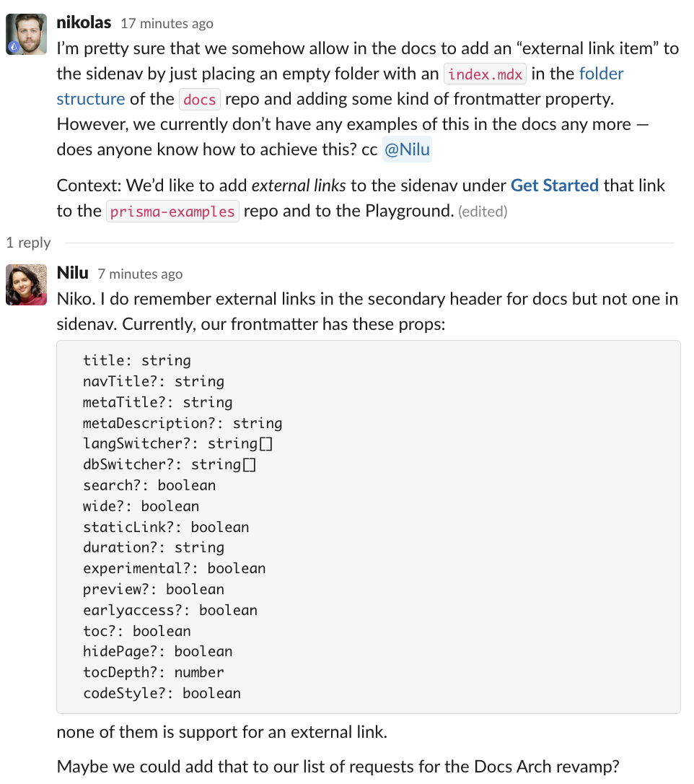Select the docs inline code snippet

pyautogui.click(x=199, y=99)
